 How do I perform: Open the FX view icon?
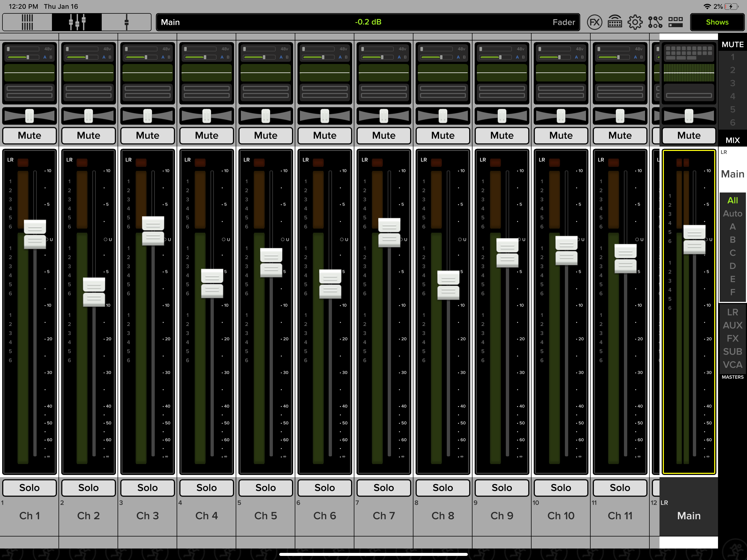tap(594, 22)
